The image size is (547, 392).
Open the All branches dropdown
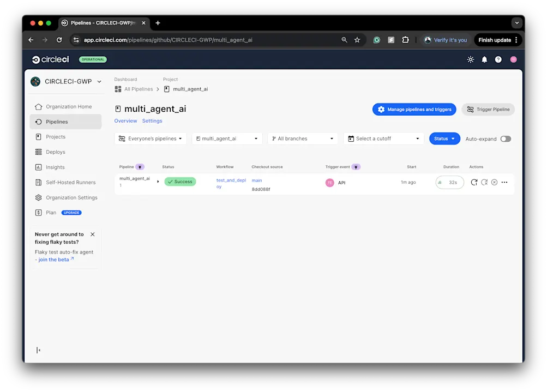point(302,138)
